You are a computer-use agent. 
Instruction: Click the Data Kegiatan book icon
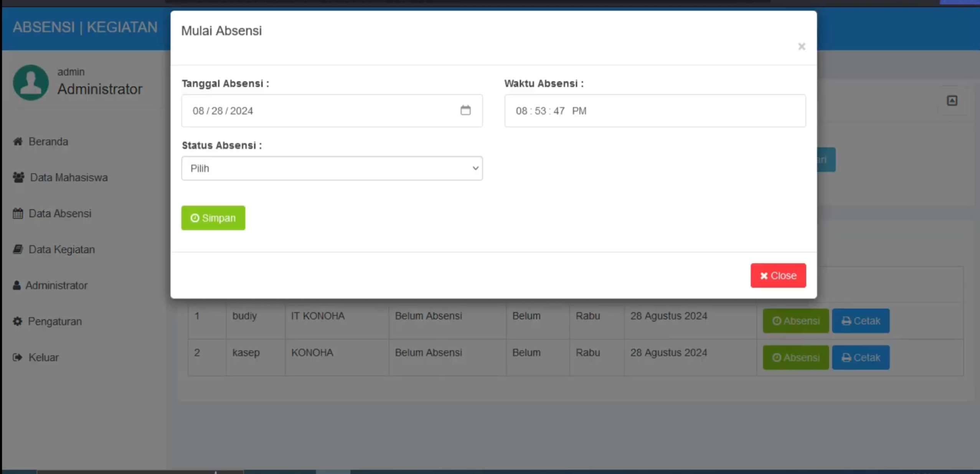click(18, 250)
